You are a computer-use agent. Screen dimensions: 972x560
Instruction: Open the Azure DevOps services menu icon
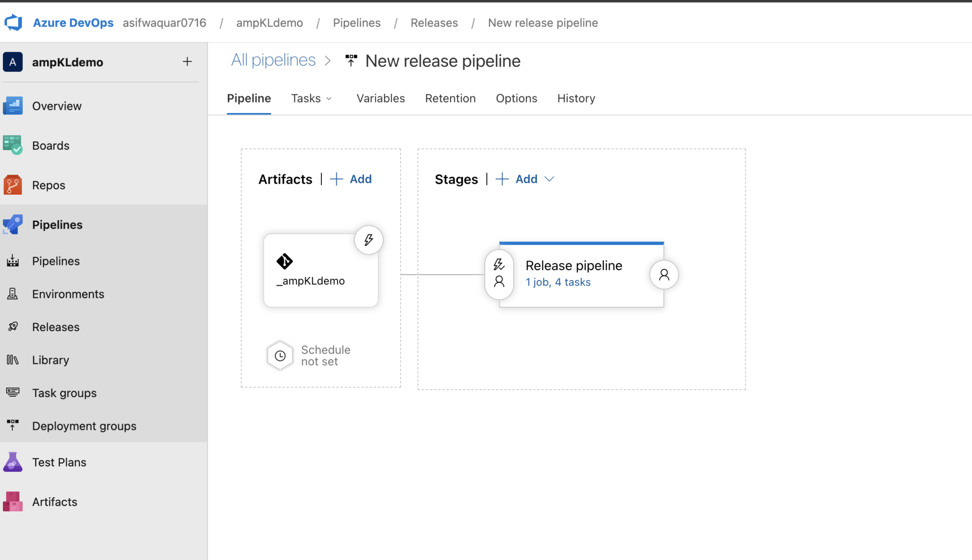pyautogui.click(x=13, y=22)
